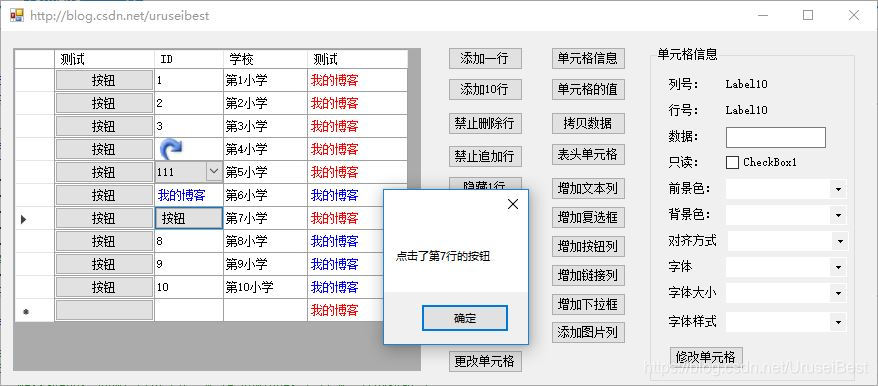878x386 pixels.
Task: Click the 按钮 in the row with 第6小学
Action: pyautogui.click(x=104, y=195)
